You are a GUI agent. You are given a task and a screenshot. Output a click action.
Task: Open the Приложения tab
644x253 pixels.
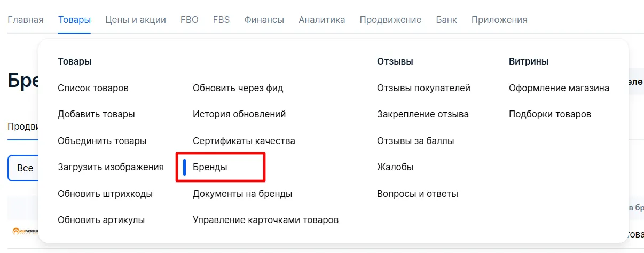pyautogui.click(x=499, y=20)
